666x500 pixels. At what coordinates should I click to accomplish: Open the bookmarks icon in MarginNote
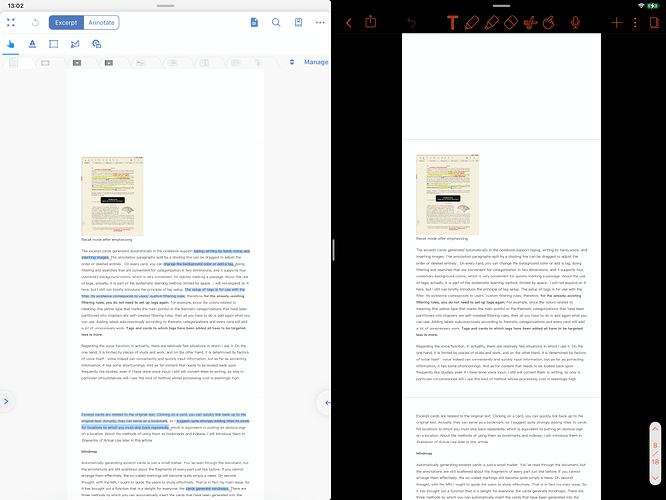coord(299,23)
